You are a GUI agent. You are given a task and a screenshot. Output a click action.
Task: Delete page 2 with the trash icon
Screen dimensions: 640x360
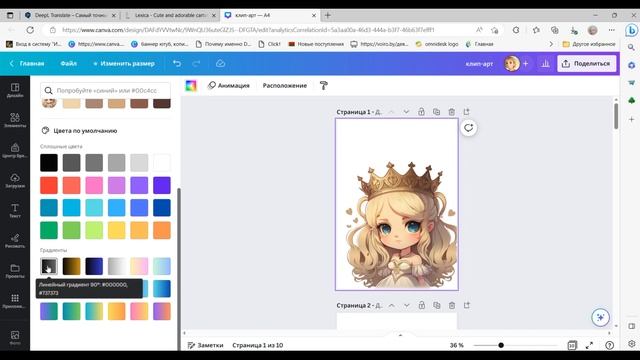click(x=452, y=305)
